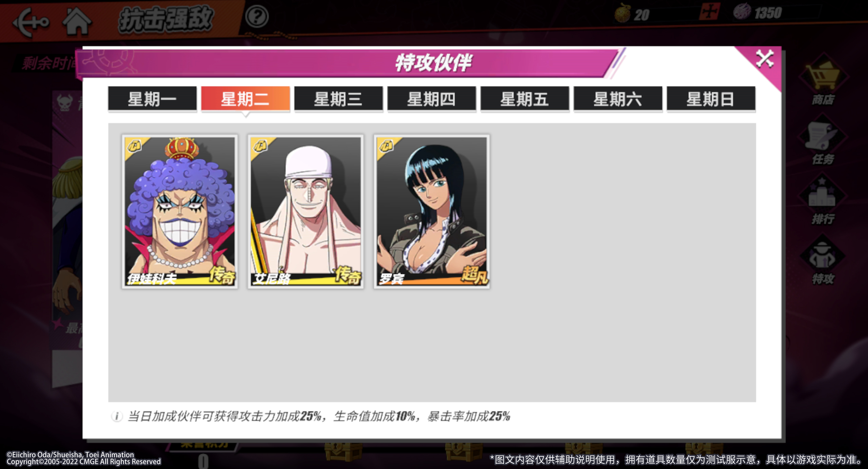Go to the home screen icon
868x469 pixels.
(x=77, y=22)
